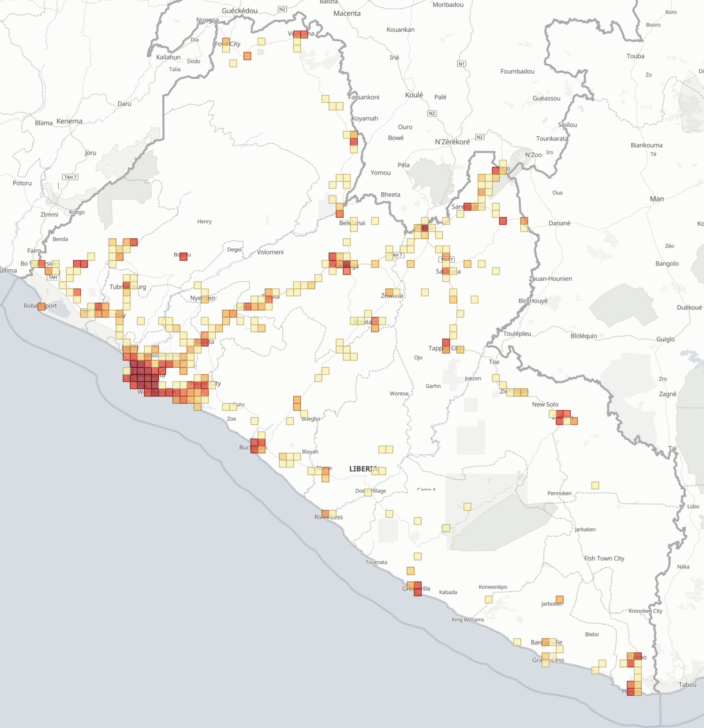Click the N2 shield west of N'Zérékoré
704x728 pixels.
click(x=479, y=137)
